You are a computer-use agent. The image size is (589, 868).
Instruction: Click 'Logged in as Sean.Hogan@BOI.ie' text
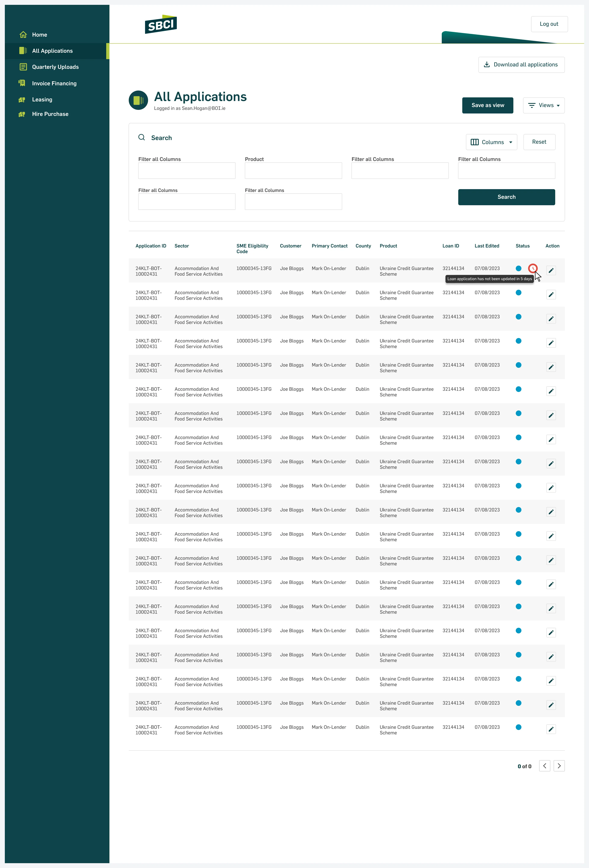coord(190,108)
